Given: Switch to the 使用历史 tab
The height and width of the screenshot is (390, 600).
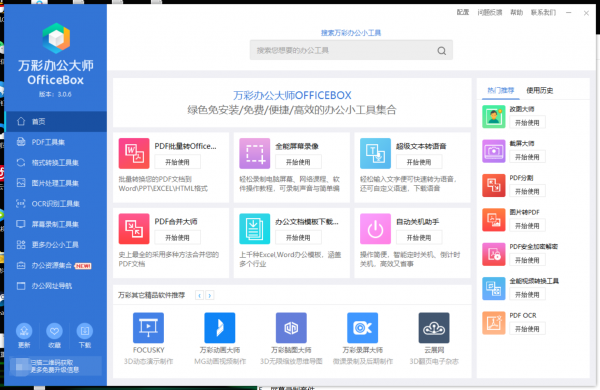Looking at the screenshot, I should tap(540, 90).
